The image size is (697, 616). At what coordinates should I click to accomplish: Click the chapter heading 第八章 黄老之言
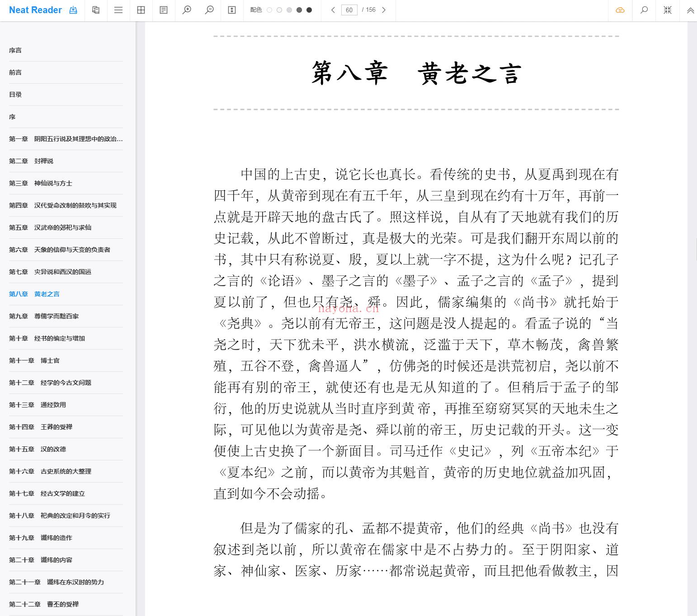pos(416,73)
